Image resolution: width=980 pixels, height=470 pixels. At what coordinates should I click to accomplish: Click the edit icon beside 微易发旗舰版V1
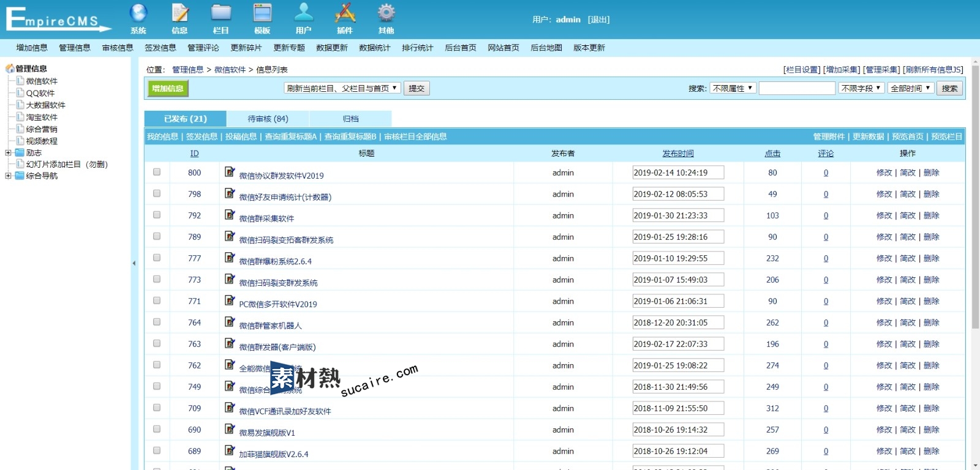pyautogui.click(x=230, y=429)
